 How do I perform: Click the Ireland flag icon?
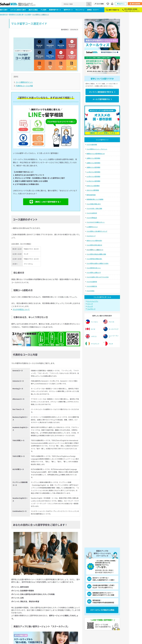click(x=88, y=344)
